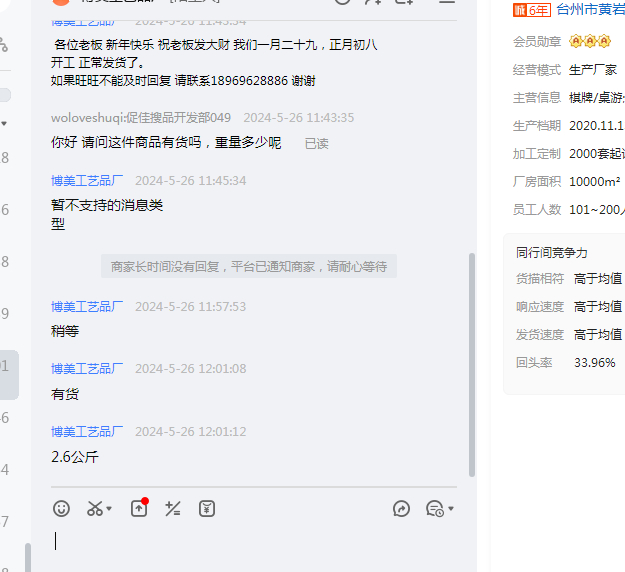Click the left sidebar small dropdown arrow

pyautogui.click(x=4, y=124)
